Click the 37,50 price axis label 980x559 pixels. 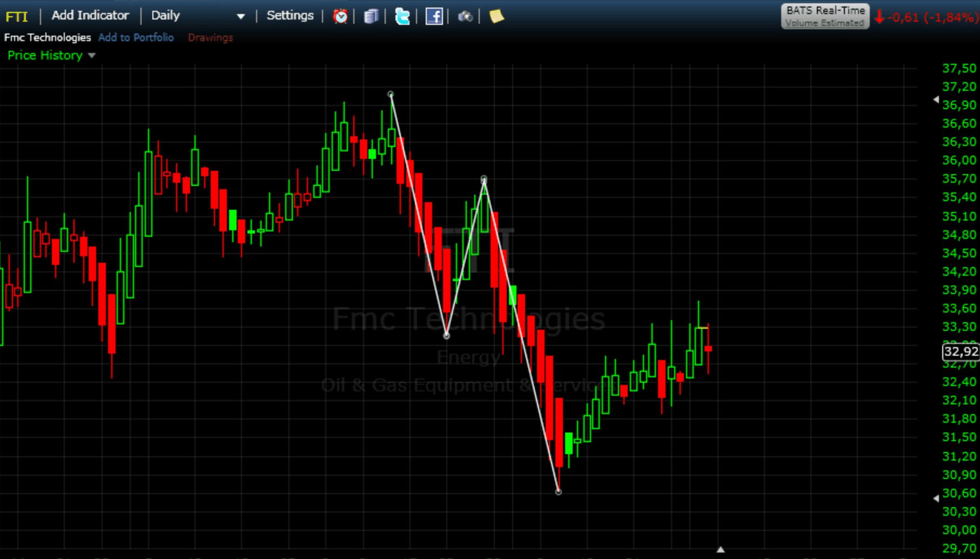(959, 68)
